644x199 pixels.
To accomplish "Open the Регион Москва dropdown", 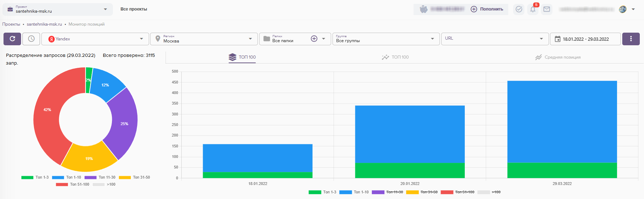I will pyautogui.click(x=204, y=39).
